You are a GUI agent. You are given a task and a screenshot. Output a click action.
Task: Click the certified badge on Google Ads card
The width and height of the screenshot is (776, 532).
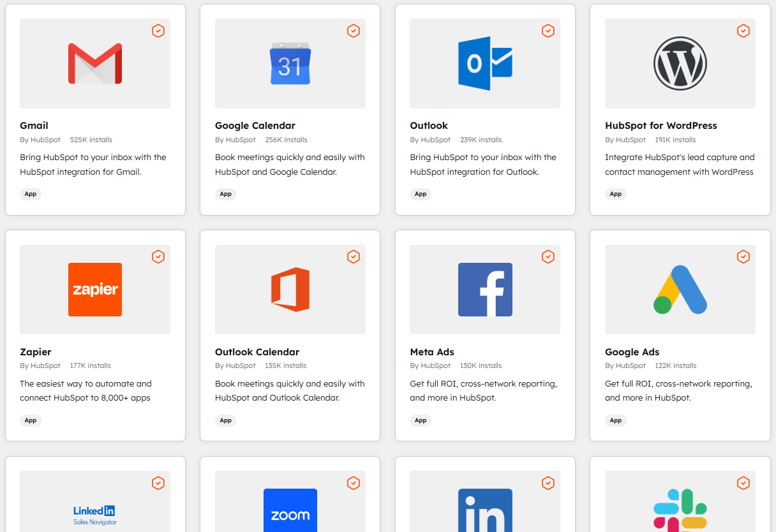[743, 256]
